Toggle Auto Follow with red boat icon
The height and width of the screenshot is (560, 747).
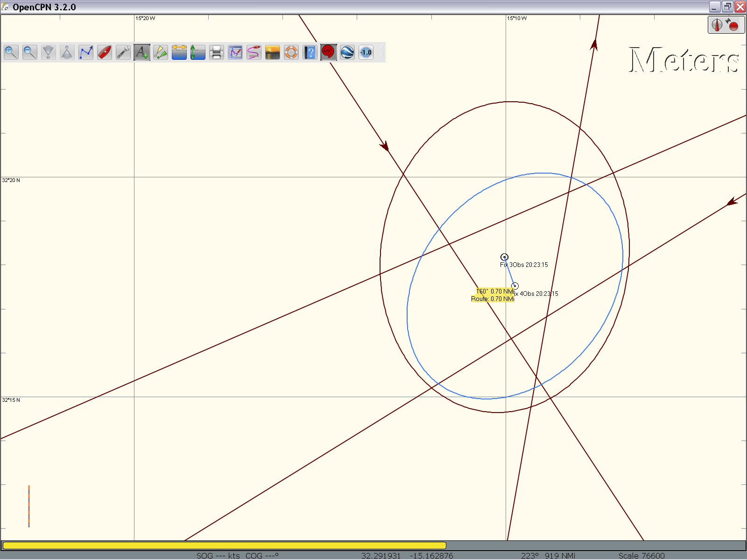pos(105,52)
